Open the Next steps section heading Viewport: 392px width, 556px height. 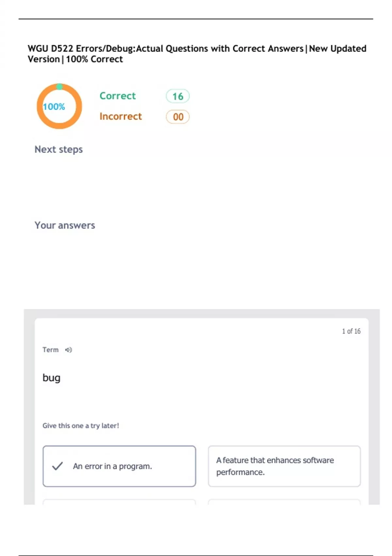pyautogui.click(x=59, y=149)
